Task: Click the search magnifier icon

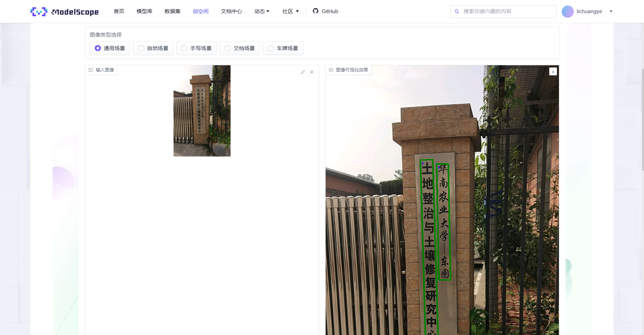Action: coord(457,11)
